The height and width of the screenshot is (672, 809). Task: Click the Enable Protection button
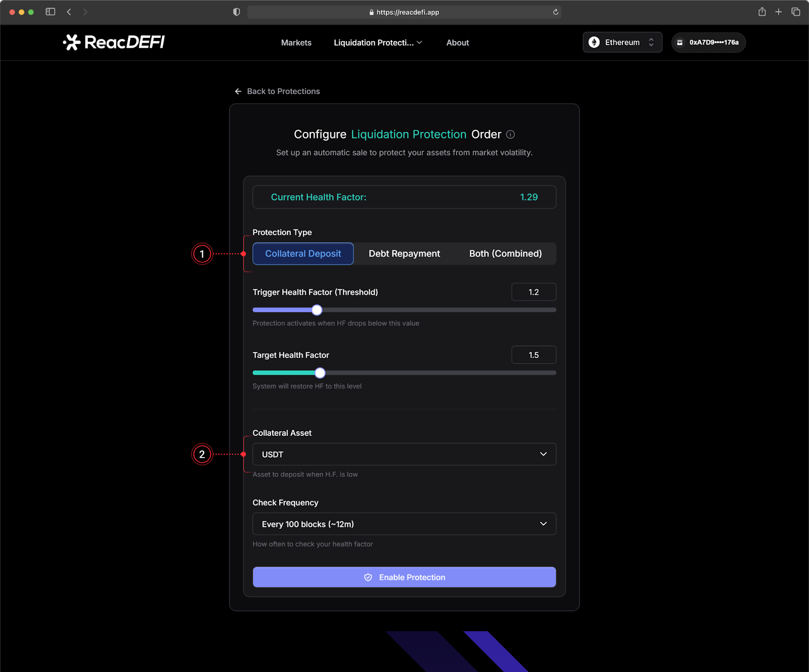coord(404,577)
